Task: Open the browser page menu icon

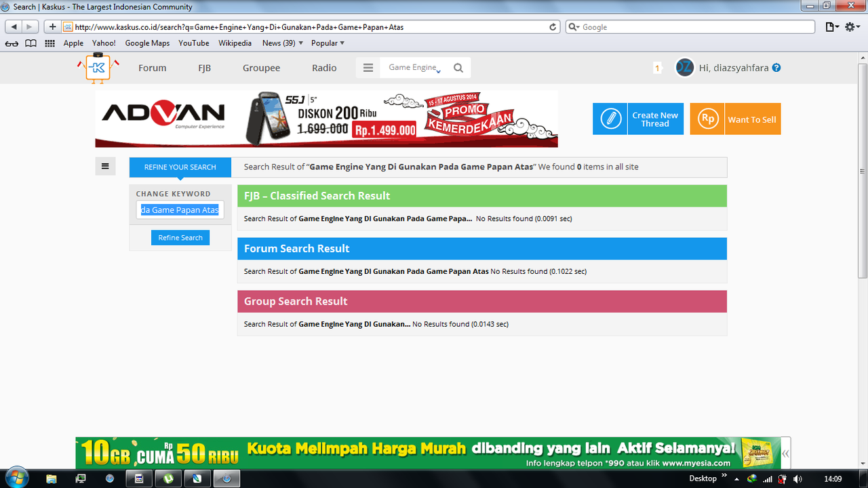Action: click(x=832, y=27)
